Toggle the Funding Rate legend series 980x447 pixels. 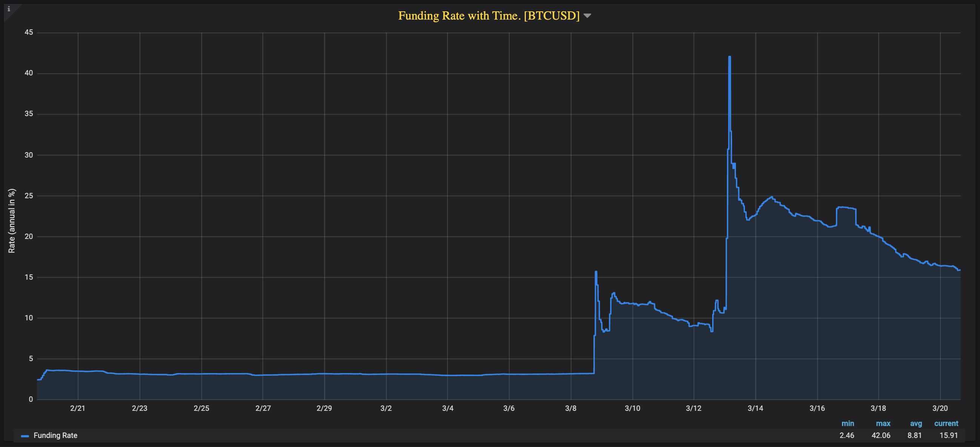click(x=55, y=435)
